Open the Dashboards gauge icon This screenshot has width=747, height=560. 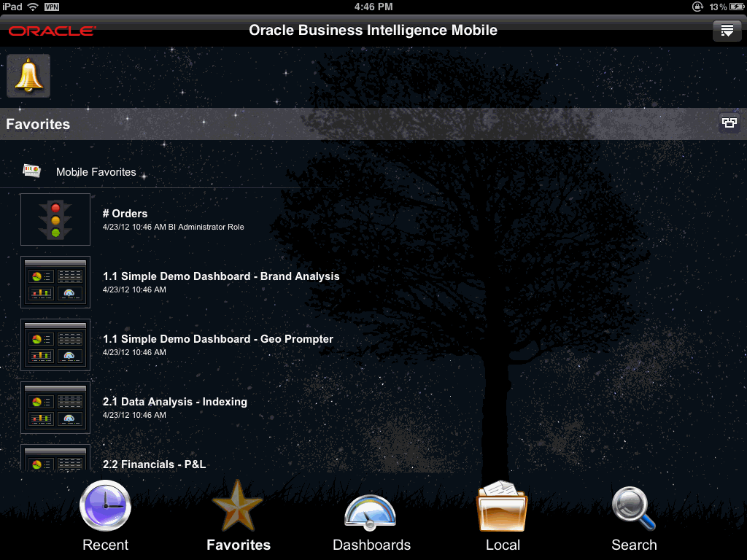[x=370, y=513]
